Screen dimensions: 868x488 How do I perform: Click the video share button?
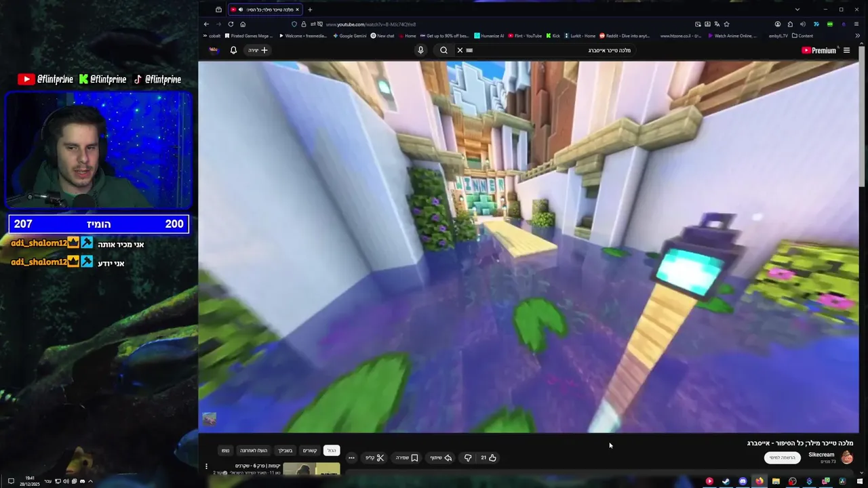(x=439, y=457)
